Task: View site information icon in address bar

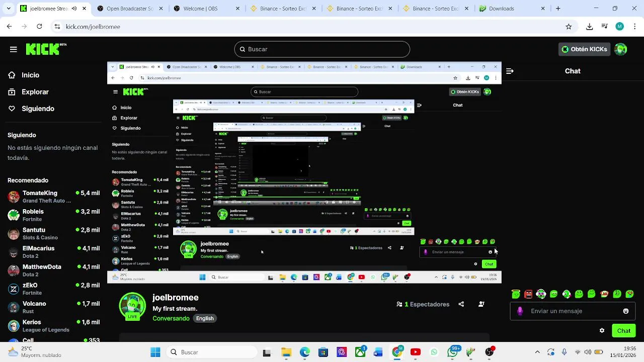Action: click(57, 27)
